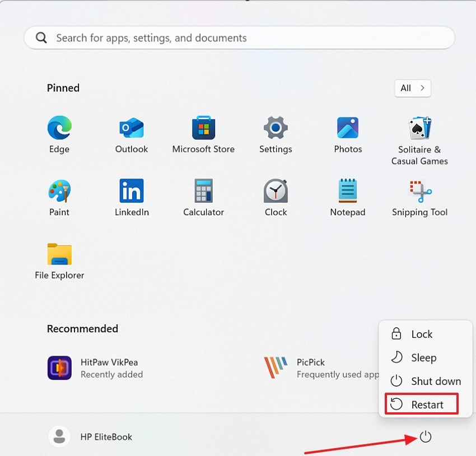Choose Shut down from power menu
This screenshot has width=476, height=456.
tap(426, 381)
